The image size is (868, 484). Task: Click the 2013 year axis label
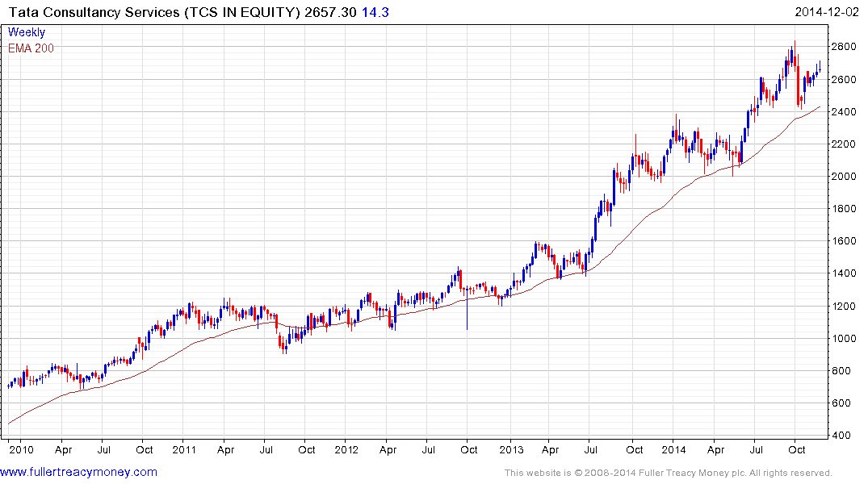511,449
